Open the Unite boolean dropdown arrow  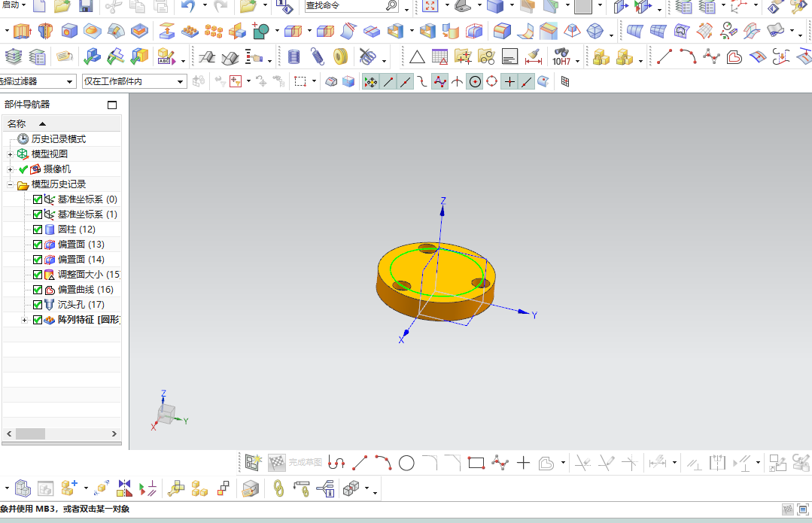[x=277, y=31]
